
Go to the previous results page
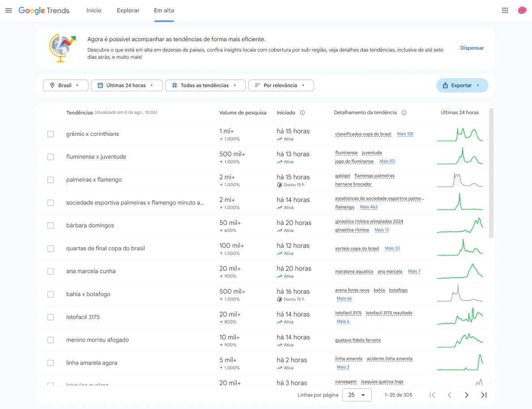pos(449,395)
